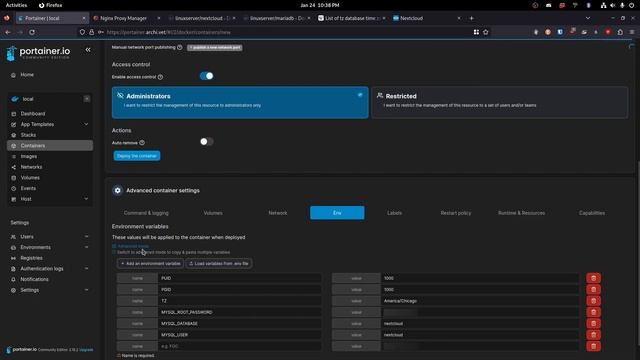This screenshot has width=640, height=360.
Task: Select the Restricted access option
Action: coord(500,102)
